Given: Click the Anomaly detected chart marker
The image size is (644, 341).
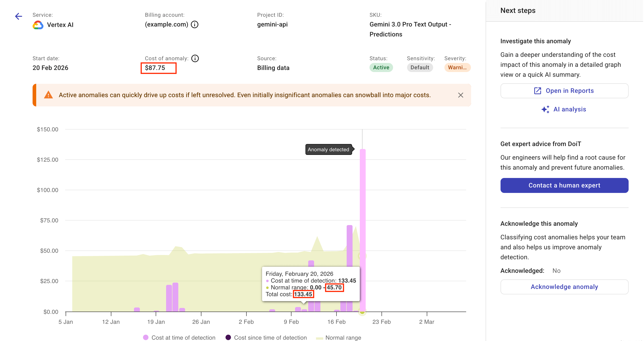Looking at the screenshot, I should click(328, 150).
